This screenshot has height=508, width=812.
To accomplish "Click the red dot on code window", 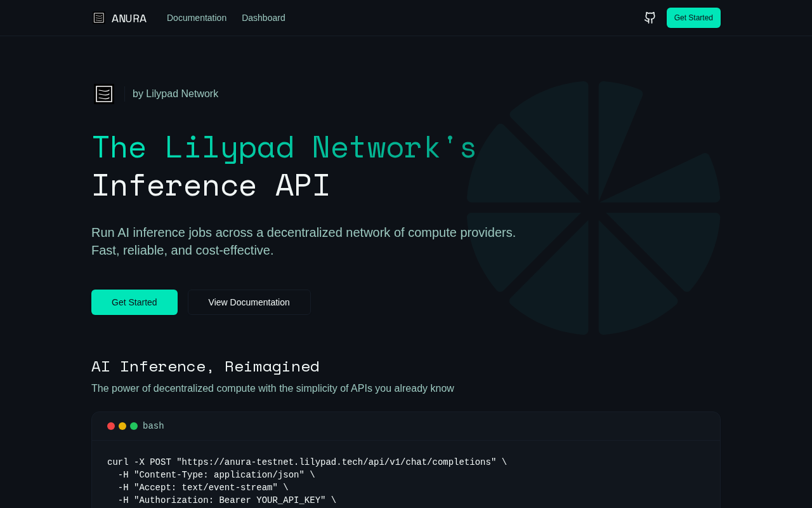I will (x=111, y=426).
